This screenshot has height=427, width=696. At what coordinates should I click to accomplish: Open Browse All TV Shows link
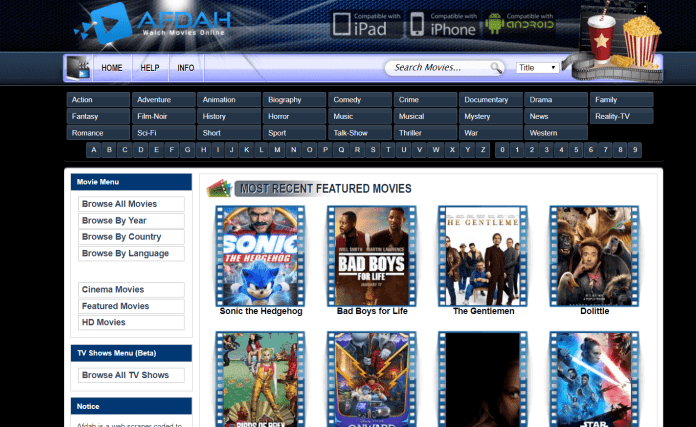tap(131, 375)
